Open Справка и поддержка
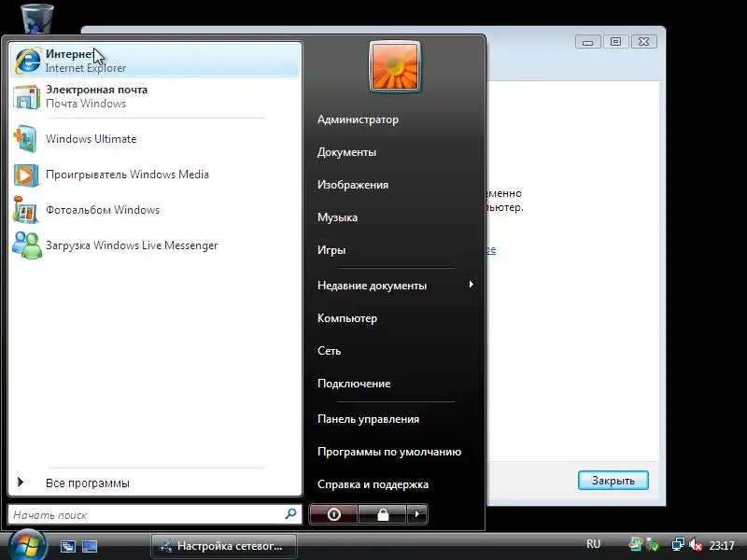747x560 pixels. 373,484
